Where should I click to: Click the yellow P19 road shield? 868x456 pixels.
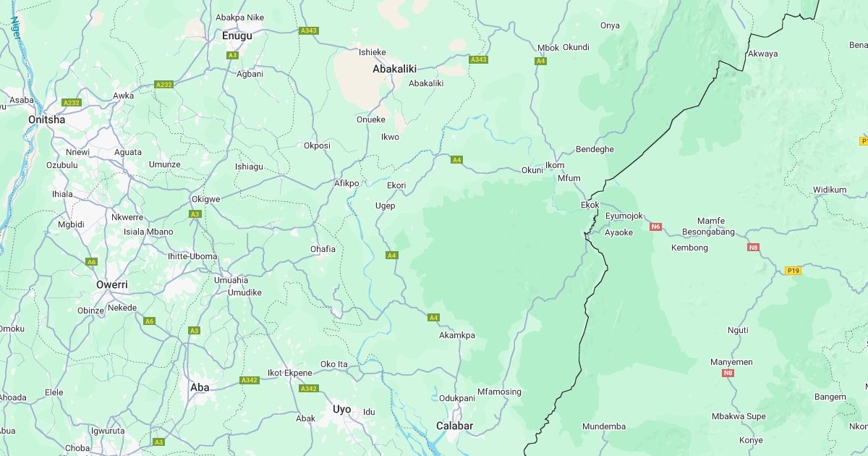click(793, 271)
